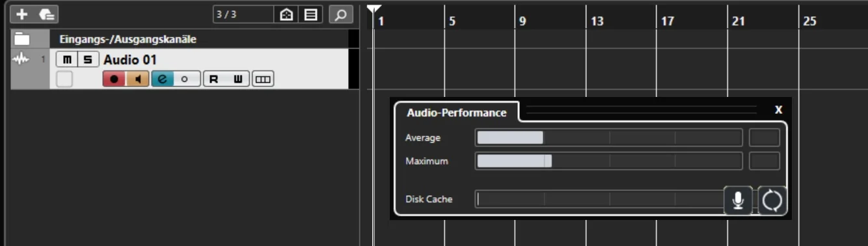Click ruler at bar 25
This screenshot has width=868, height=246.
pyautogui.click(x=809, y=21)
